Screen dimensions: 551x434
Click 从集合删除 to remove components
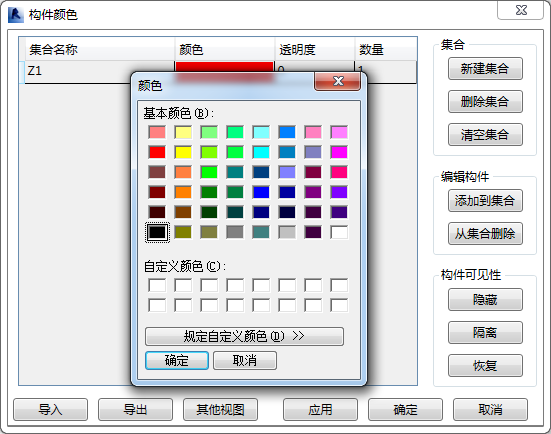(x=485, y=234)
